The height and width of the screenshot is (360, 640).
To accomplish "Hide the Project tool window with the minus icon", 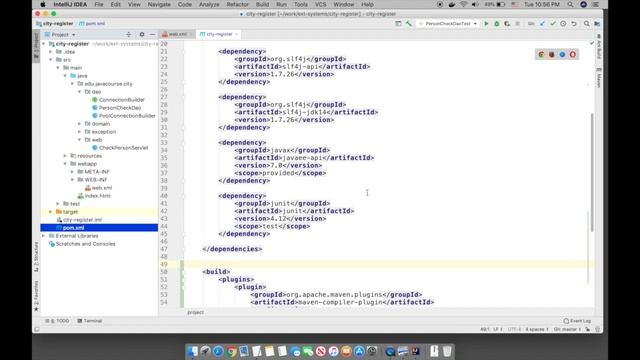I will (152, 35).
